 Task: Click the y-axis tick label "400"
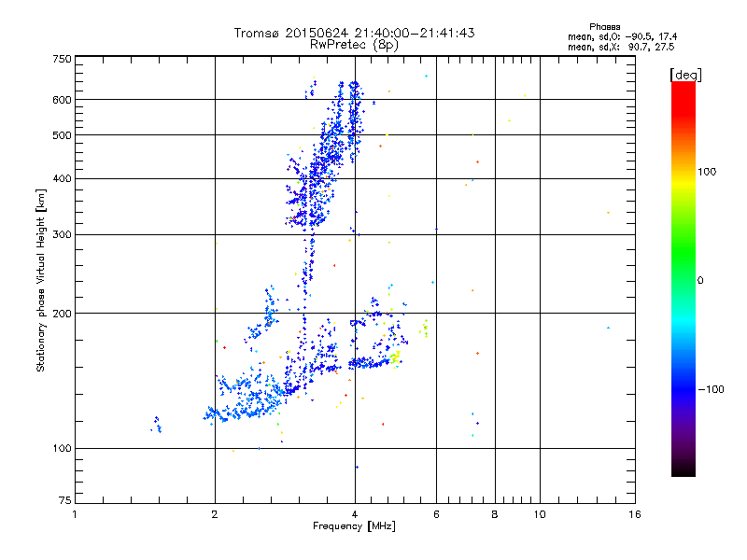click(x=63, y=179)
